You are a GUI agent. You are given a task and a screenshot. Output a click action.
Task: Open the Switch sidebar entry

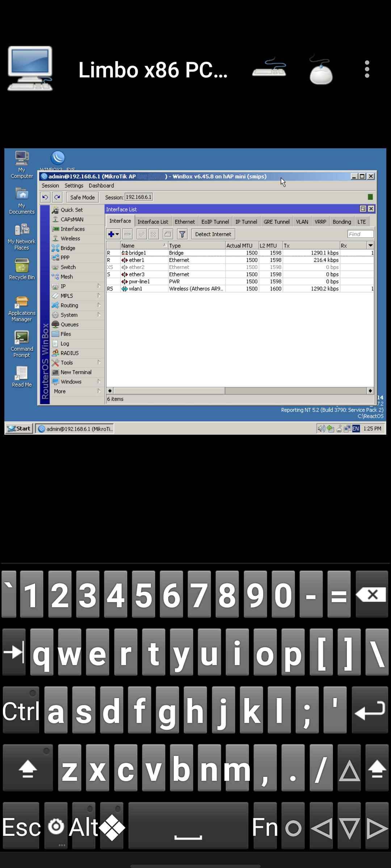click(68, 267)
